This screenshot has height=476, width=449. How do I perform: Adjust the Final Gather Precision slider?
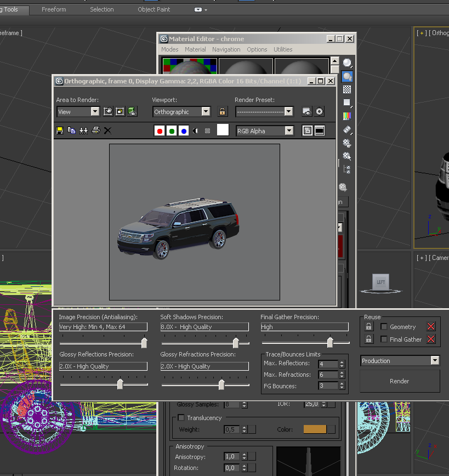click(330, 343)
